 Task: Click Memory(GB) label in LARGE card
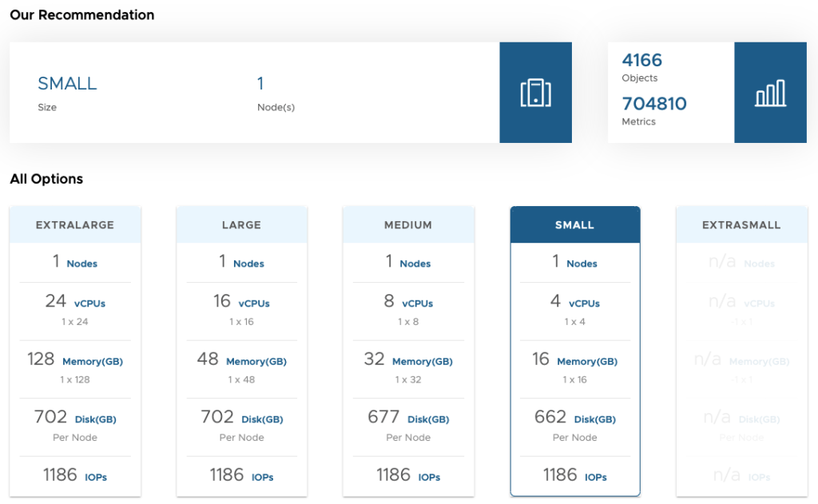256,362
